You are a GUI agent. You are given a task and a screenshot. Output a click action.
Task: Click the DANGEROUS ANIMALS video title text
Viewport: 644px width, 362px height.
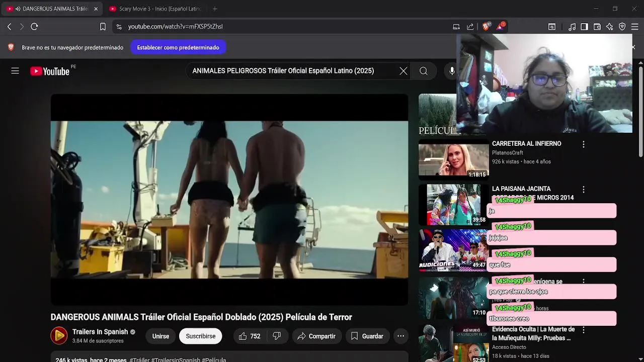(x=201, y=317)
